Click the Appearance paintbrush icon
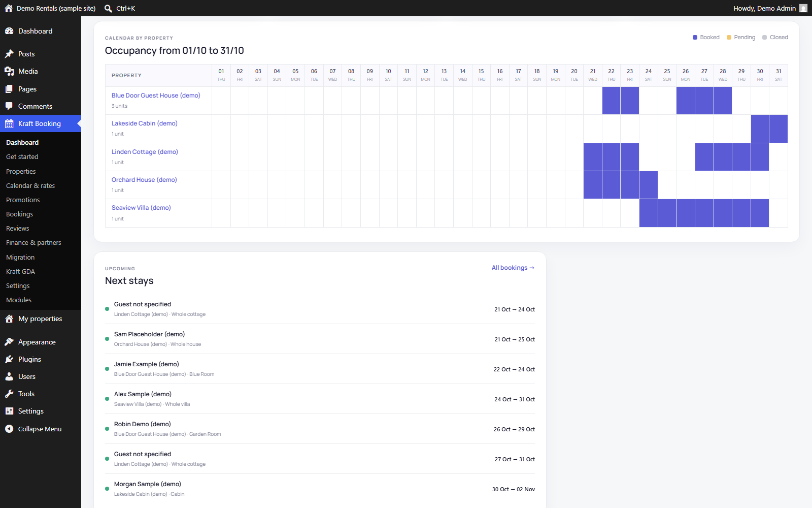 tap(9, 342)
